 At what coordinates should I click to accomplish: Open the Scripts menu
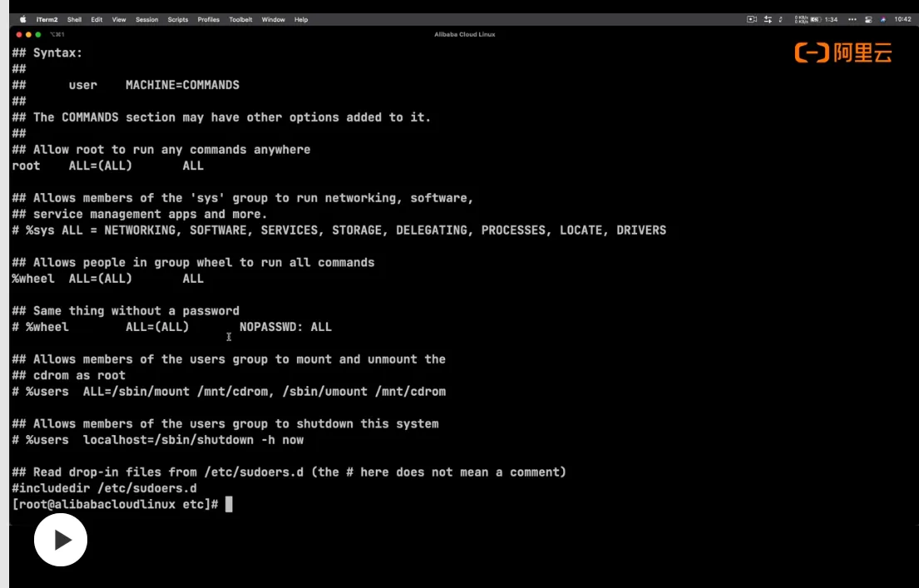click(178, 19)
